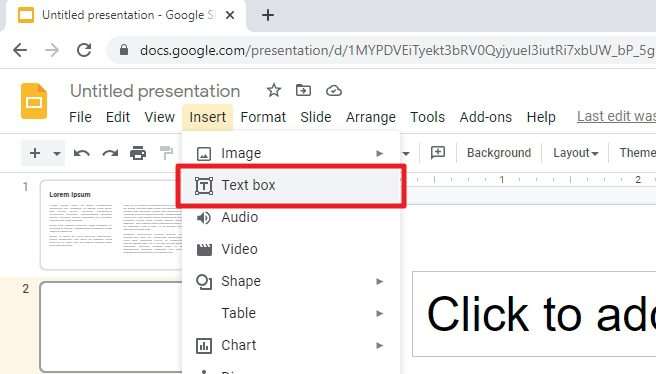Rename the Untitled presentation title
The height and width of the screenshot is (374, 656).
point(155,91)
